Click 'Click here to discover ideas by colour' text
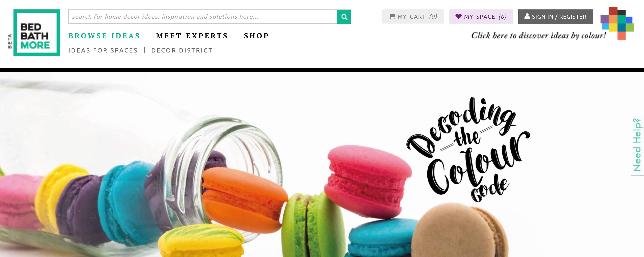644x257 pixels. coord(538,36)
